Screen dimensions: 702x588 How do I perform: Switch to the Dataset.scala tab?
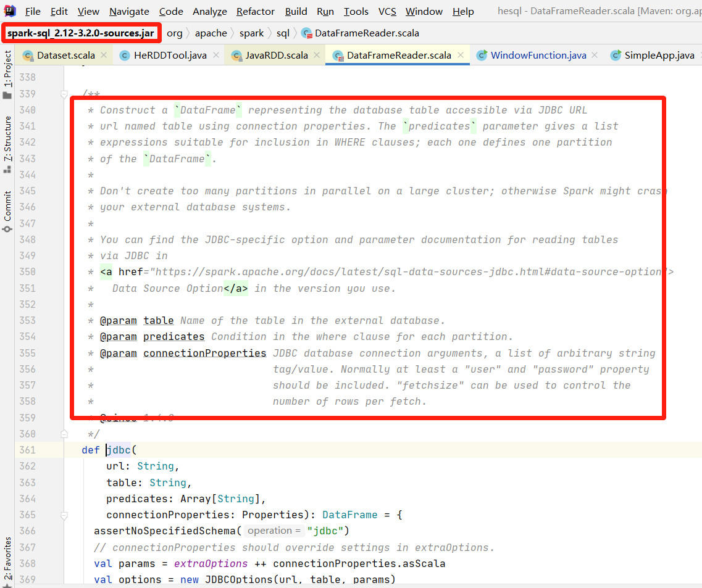66,56
